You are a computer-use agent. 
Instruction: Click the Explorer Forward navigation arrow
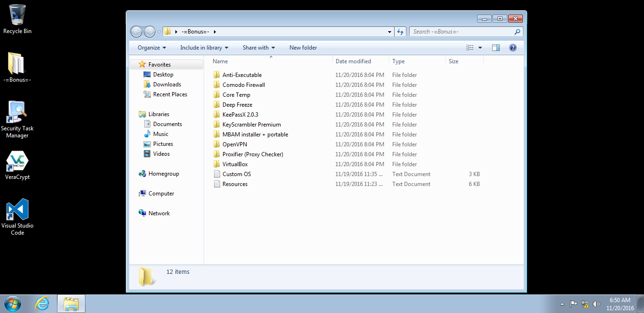[149, 32]
